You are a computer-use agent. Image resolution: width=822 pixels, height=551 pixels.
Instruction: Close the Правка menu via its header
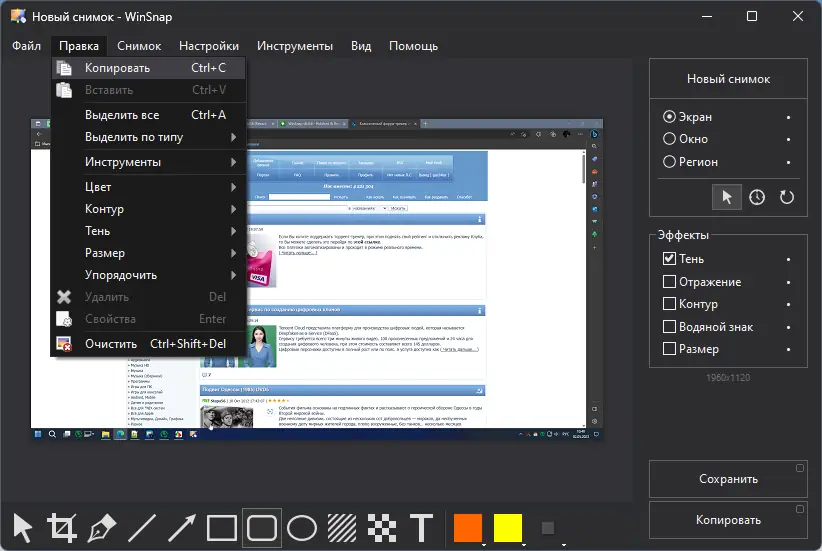click(79, 46)
